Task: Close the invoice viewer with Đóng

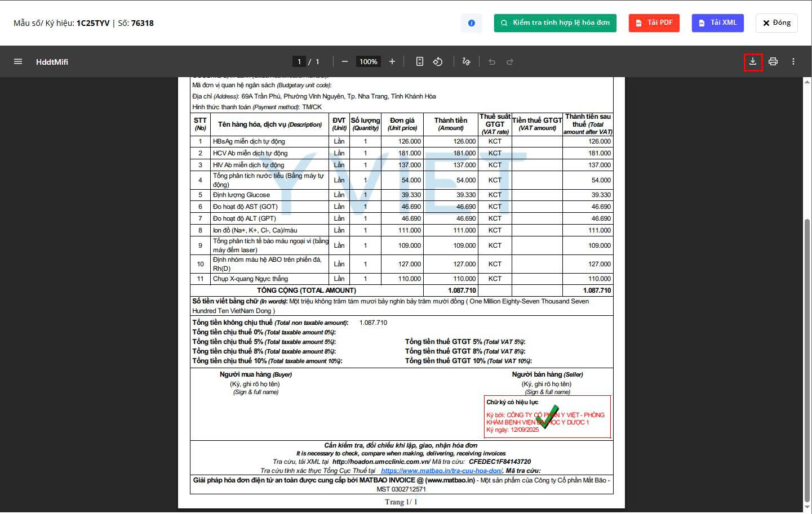Action: pyautogui.click(x=776, y=23)
